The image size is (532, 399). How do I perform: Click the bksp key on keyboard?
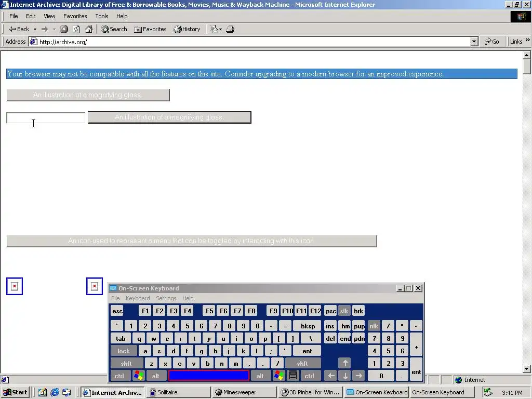(x=308, y=326)
